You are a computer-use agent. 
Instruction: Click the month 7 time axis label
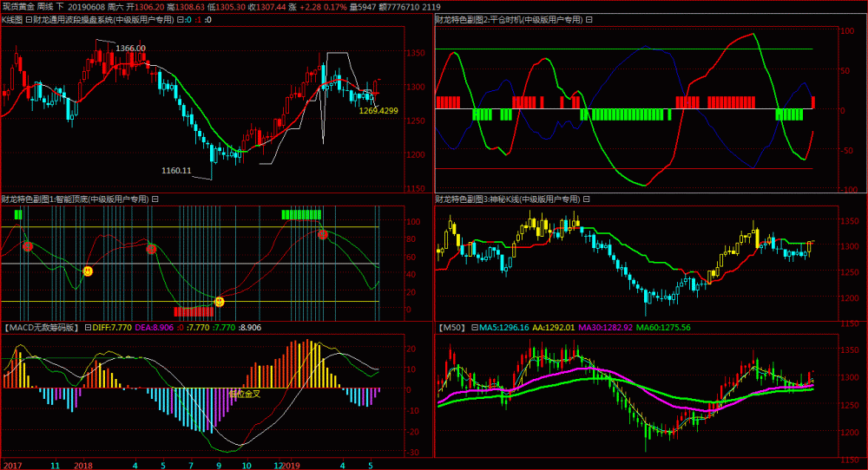(191, 465)
